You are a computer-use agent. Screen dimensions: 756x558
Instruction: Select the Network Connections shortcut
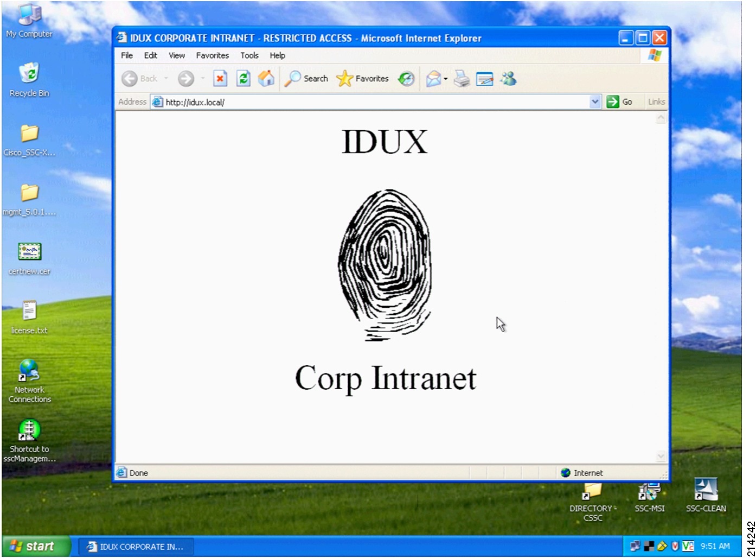(29, 381)
